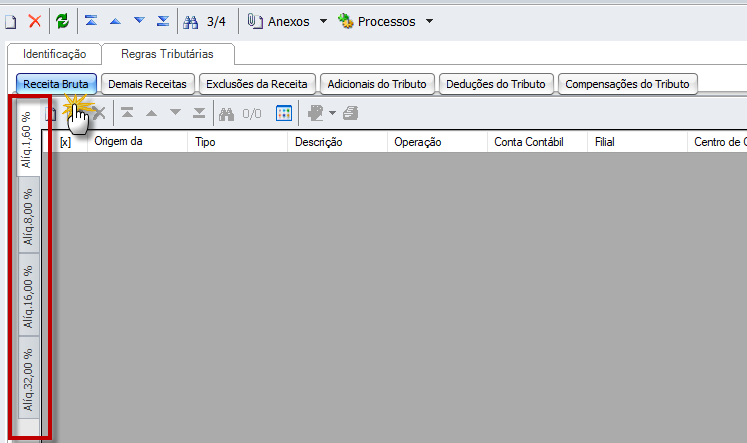Click the Centro de column header
747x443 pixels.
click(x=718, y=142)
